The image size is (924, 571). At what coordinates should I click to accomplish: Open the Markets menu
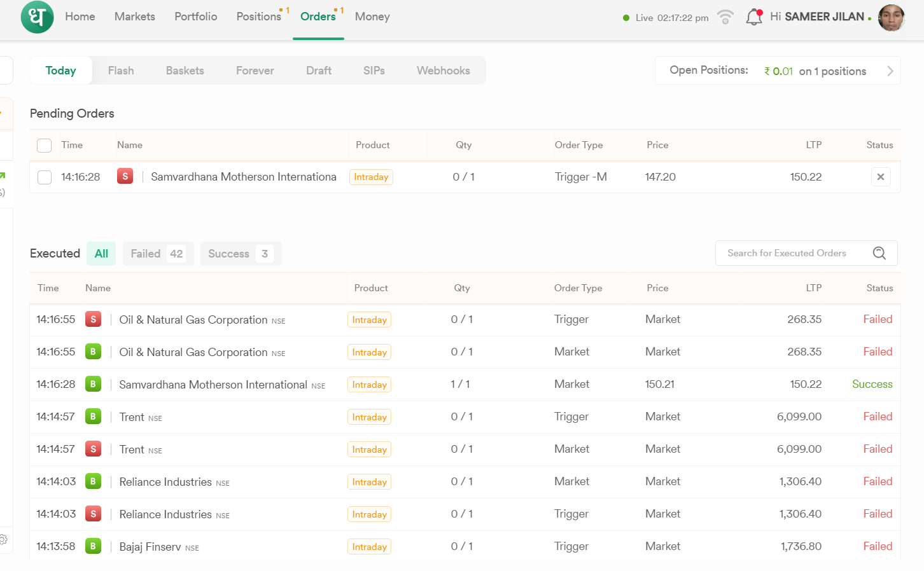coord(135,17)
